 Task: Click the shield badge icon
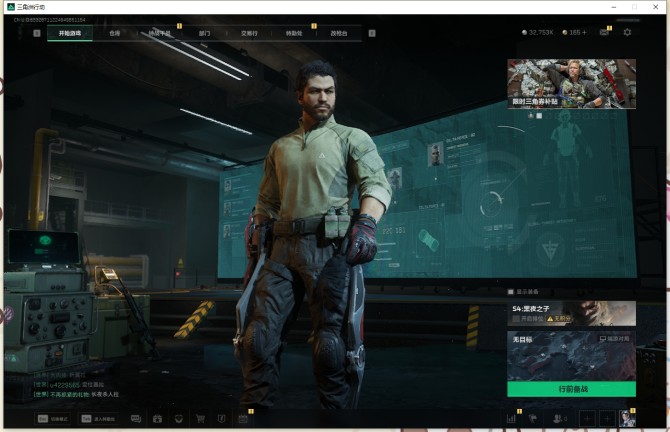pos(221,419)
